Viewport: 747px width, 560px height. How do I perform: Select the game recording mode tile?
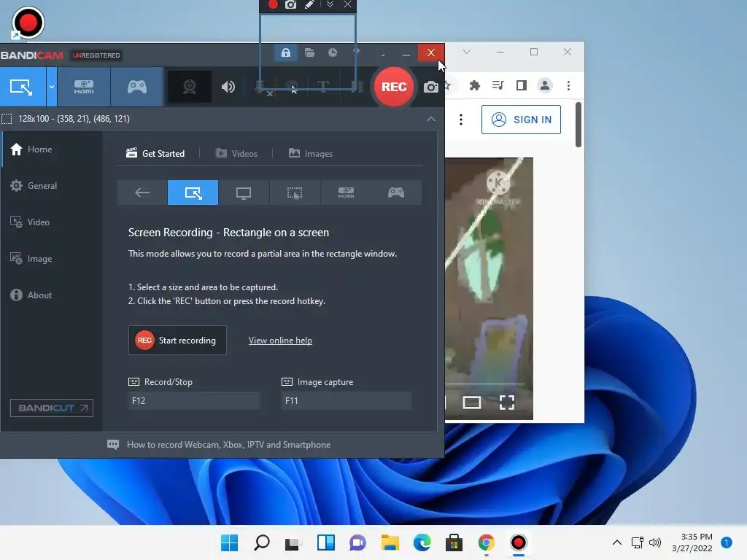click(x=396, y=192)
